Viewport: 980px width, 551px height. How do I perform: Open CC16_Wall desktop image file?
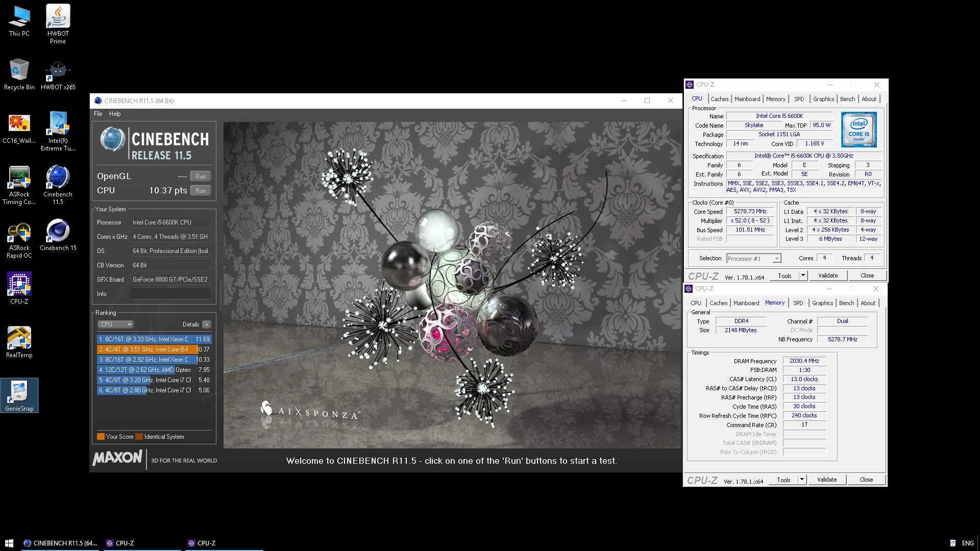tap(19, 129)
